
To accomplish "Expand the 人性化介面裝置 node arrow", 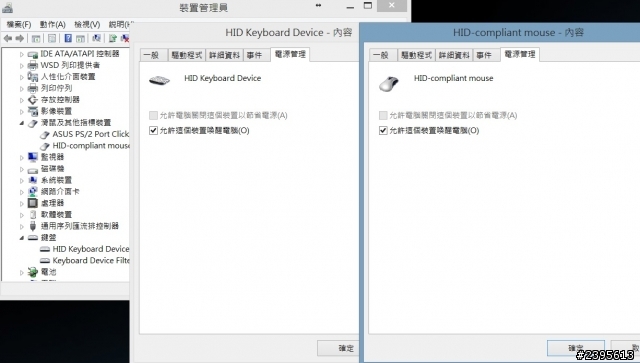I will coord(22,77).
